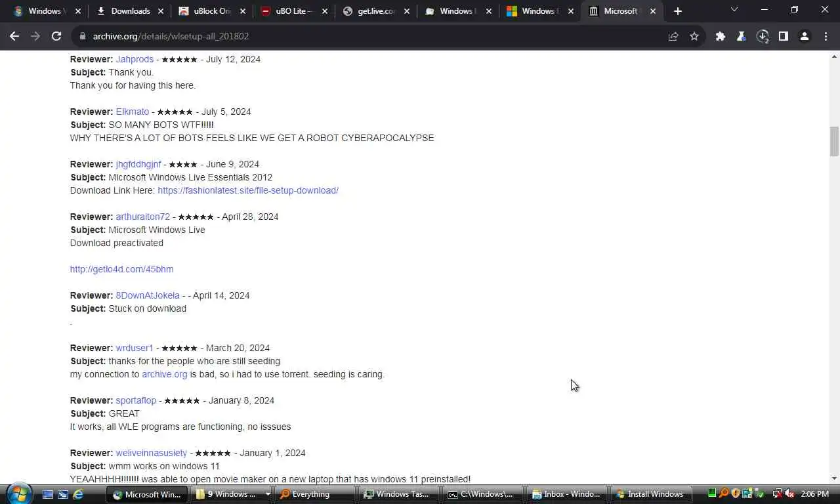
Task: Click the scrollbar down arrow
Action: click(834, 478)
